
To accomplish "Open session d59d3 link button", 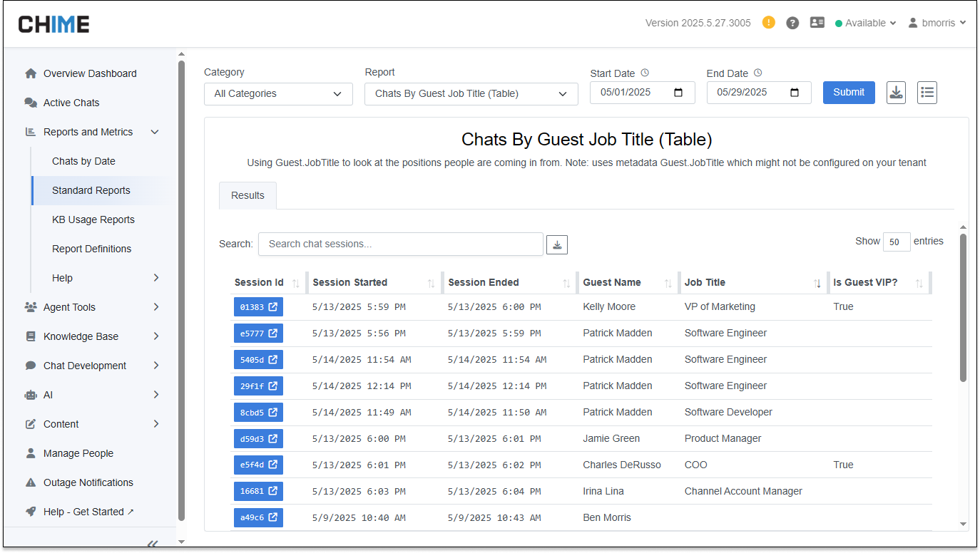I will point(258,439).
